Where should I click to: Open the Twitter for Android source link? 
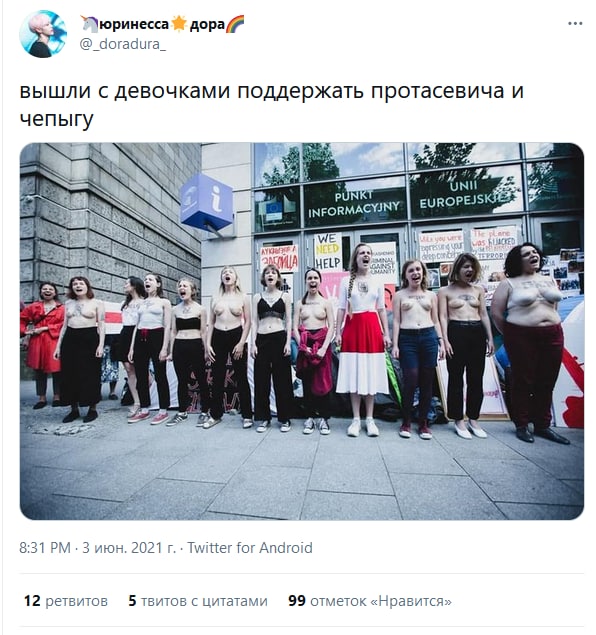click(x=250, y=548)
